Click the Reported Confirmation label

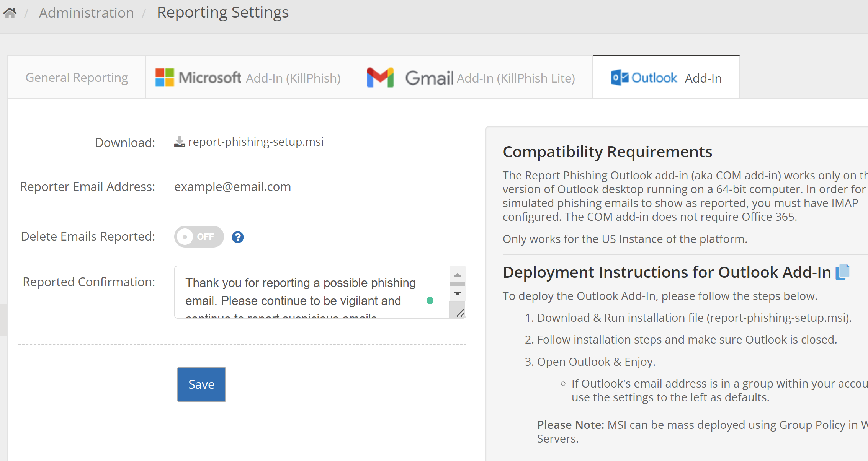point(89,282)
